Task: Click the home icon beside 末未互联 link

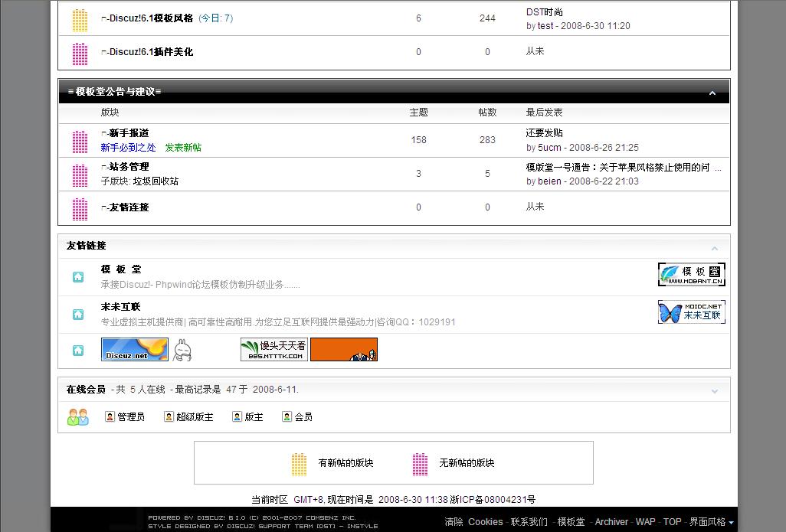Action: [78, 314]
